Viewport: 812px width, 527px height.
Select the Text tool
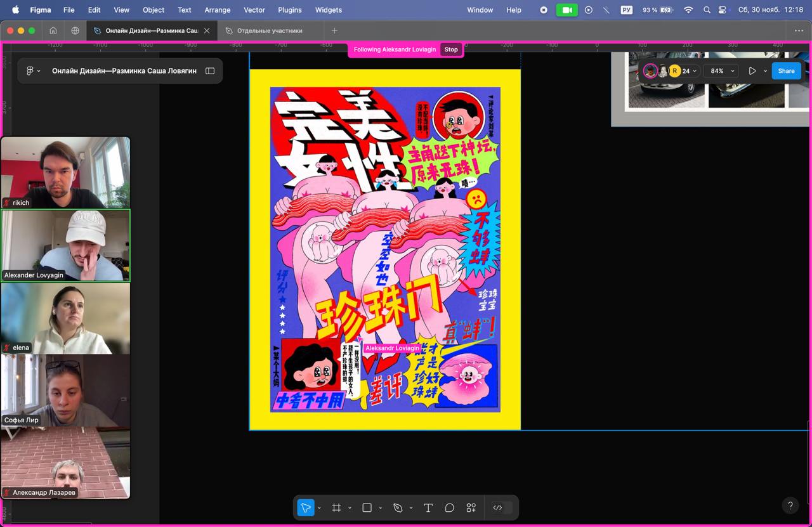pos(428,507)
